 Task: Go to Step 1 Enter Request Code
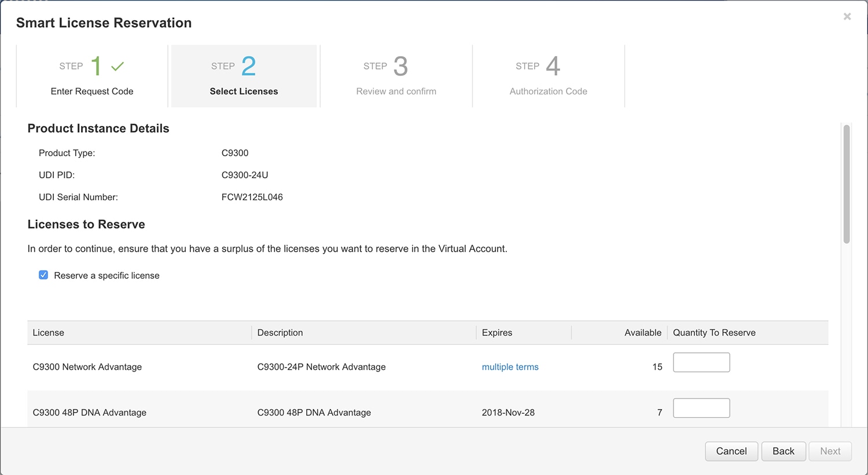point(92,76)
